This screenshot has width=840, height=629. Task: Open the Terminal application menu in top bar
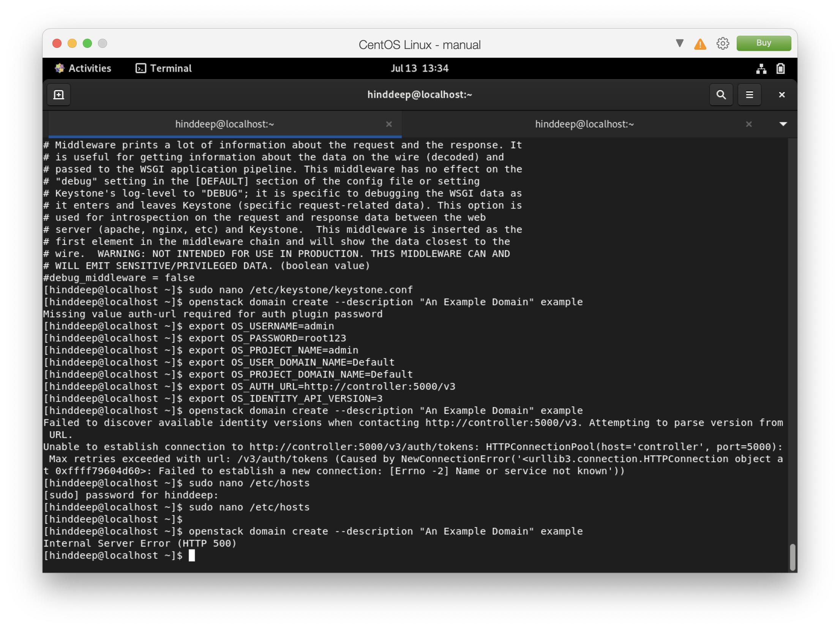click(x=164, y=68)
